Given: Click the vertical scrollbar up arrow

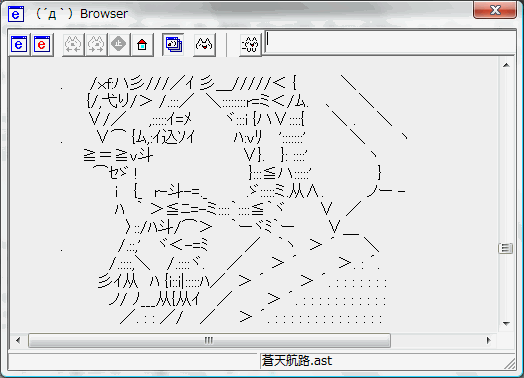Looking at the screenshot, I should 506,65.
